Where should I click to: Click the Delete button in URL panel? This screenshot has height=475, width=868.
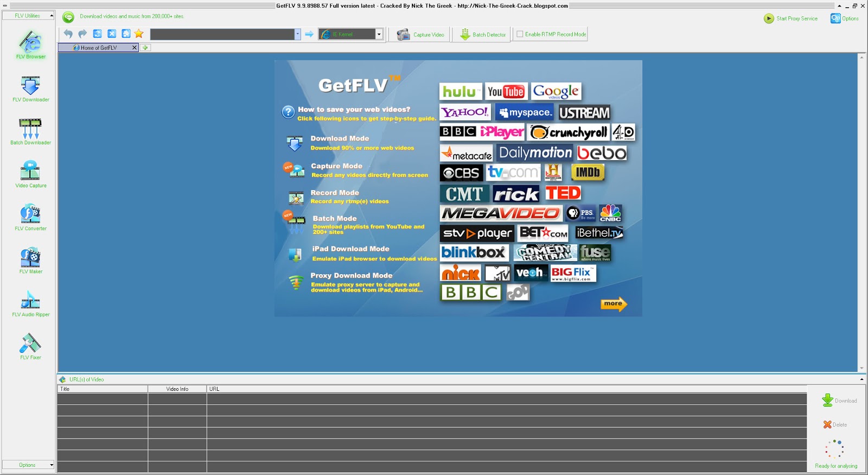click(x=835, y=425)
